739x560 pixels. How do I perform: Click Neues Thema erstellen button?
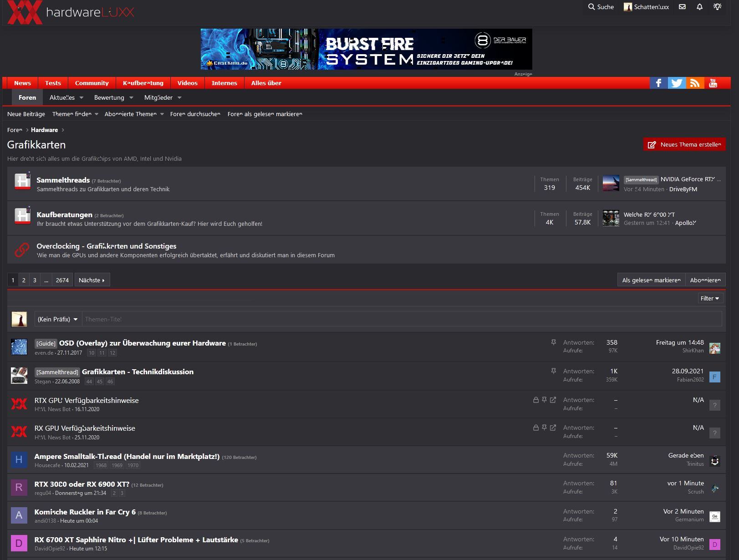(x=684, y=144)
